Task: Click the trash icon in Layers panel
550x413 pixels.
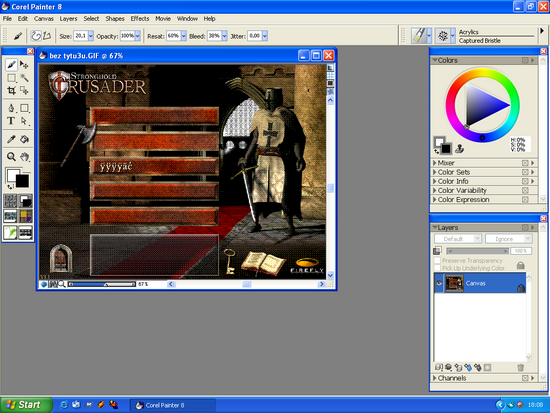Action: tap(521, 367)
